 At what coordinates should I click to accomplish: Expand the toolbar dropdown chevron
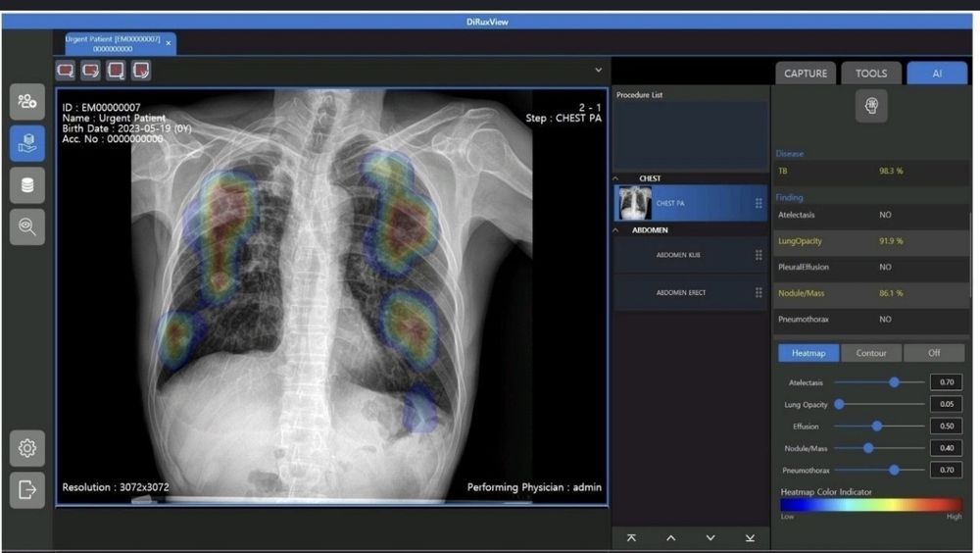click(598, 70)
